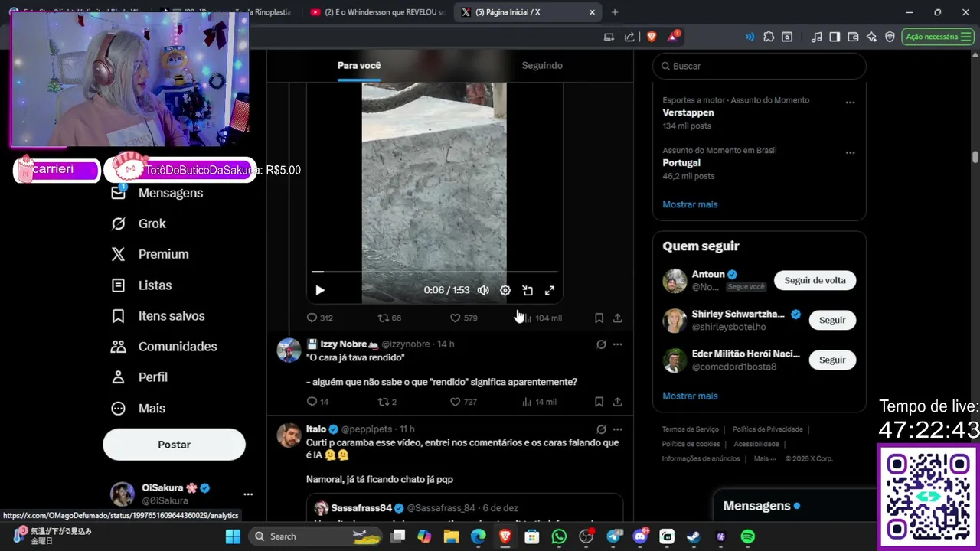
Task: Follow Shirley Schwartzha account
Action: [832, 320]
